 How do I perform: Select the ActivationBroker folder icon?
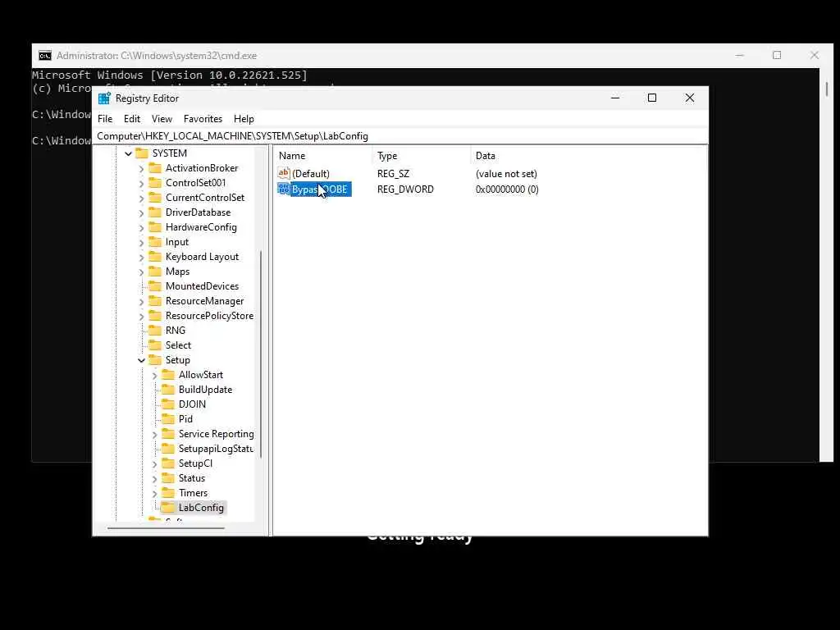155,168
